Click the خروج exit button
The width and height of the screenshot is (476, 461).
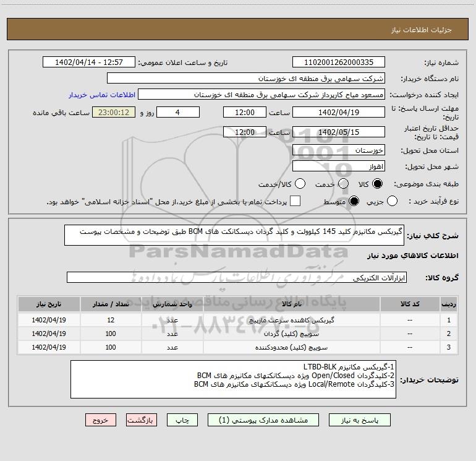click(x=101, y=420)
